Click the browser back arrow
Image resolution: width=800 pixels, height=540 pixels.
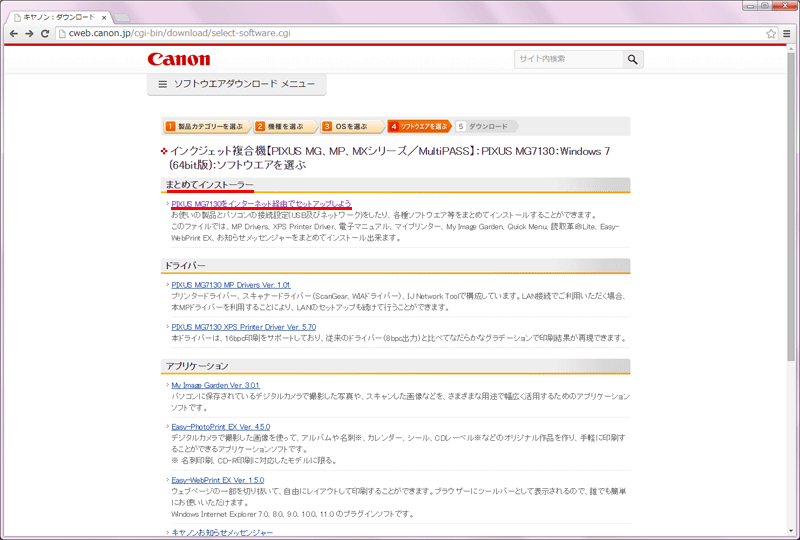14,34
